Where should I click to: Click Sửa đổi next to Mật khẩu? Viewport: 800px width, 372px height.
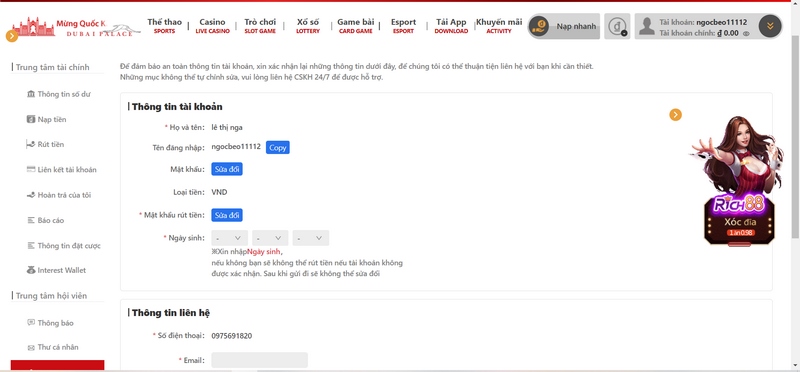(x=227, y=169)
